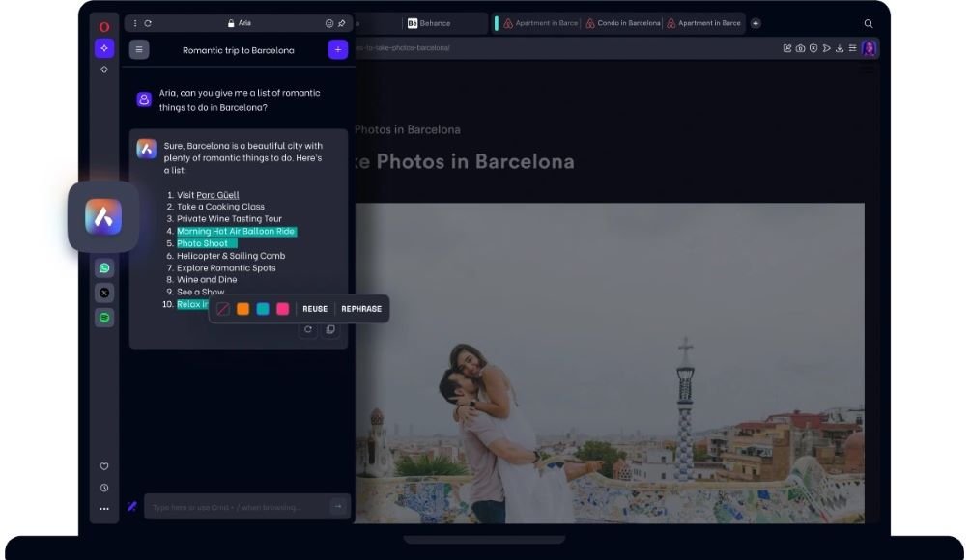The width and height of the screenshot is (970, 560).
Task: Copy Aria's response using the copy icon
Action: point(330,329)
